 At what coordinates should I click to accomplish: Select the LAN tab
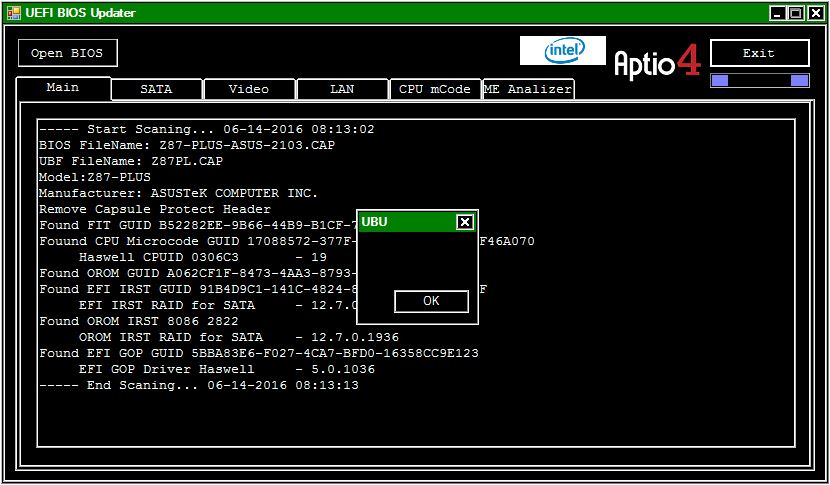point(342,89)
